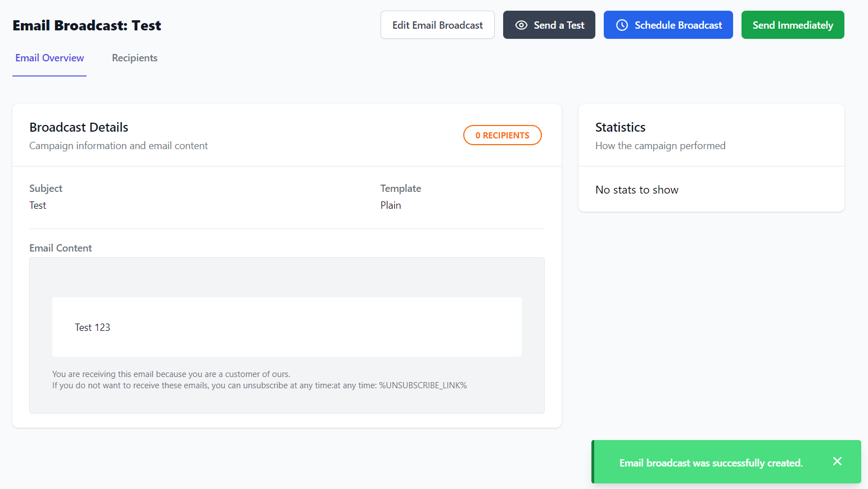Image resolution: width=868 pixels, height=489 pixels.
Task: Click the Statistics heading
Action: coord(620,127)
